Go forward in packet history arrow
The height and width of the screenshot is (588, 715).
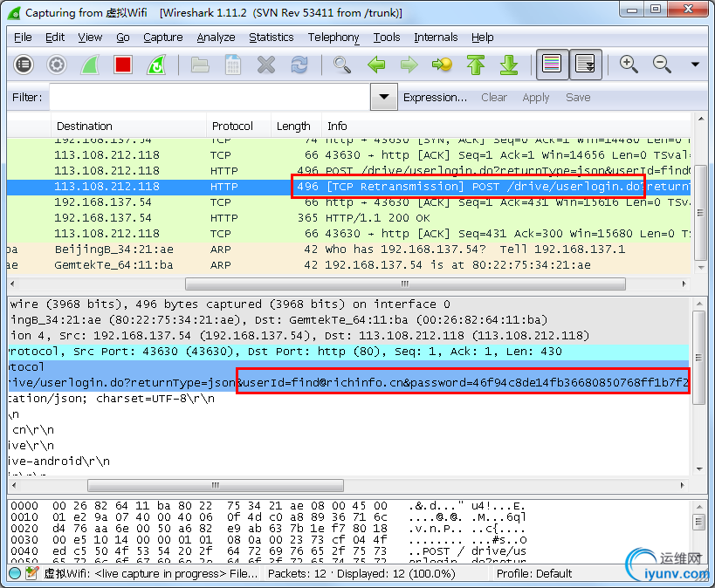click(409, 65)
